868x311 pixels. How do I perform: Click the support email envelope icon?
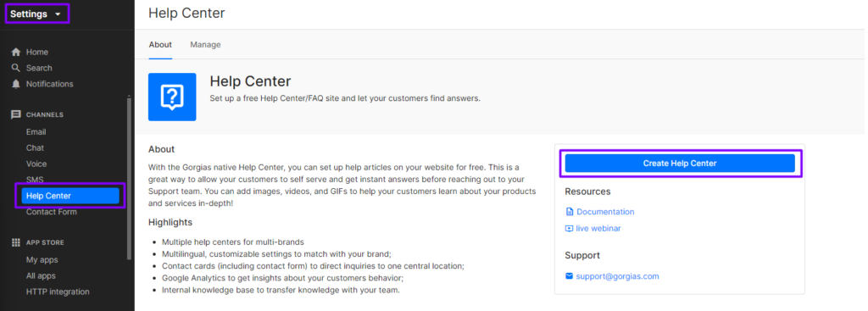coord(569,276)
